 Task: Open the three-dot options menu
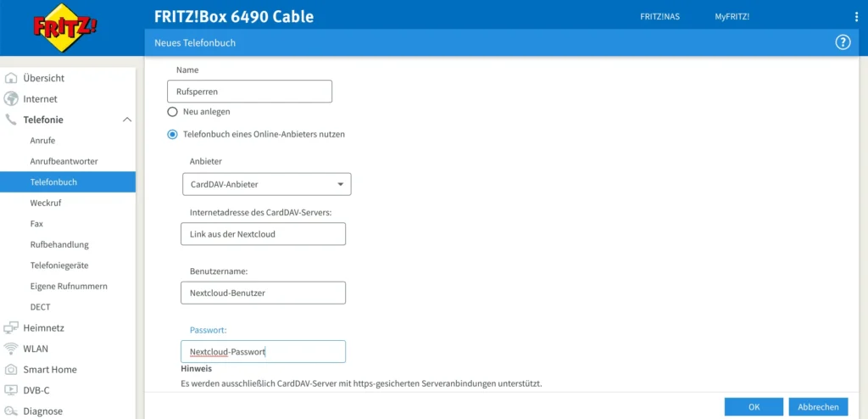coord(856,17)
